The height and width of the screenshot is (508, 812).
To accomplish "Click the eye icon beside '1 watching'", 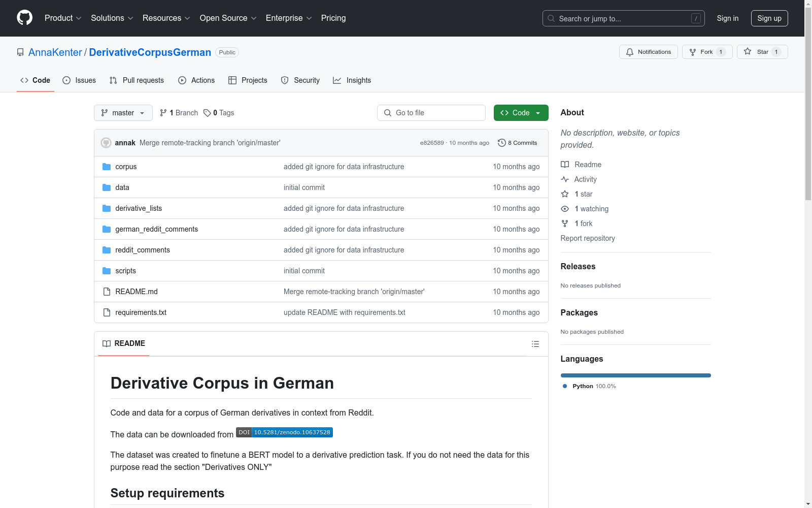I will pos(565,209).
